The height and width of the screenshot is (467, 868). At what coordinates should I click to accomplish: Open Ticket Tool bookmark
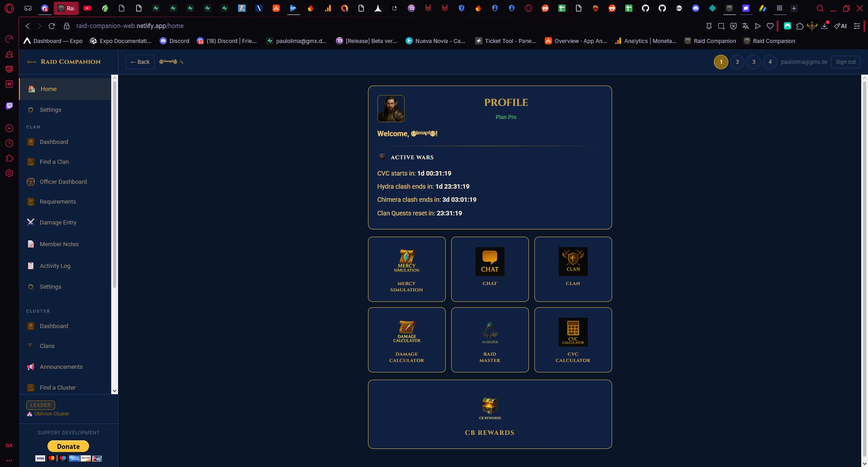(506, 41)
